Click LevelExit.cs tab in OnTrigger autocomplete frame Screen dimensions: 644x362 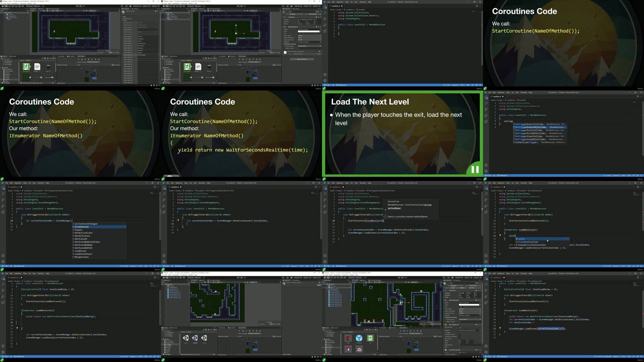[x=497, y=97]
